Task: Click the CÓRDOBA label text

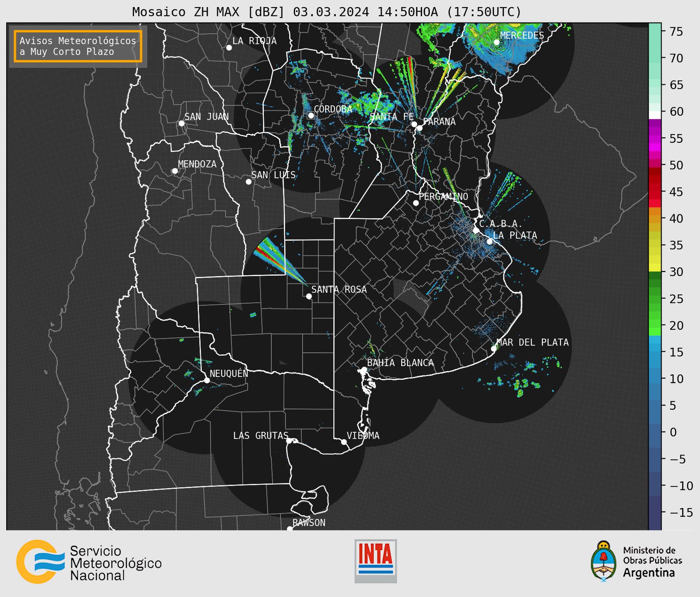Action: click(x=333, y=109)
